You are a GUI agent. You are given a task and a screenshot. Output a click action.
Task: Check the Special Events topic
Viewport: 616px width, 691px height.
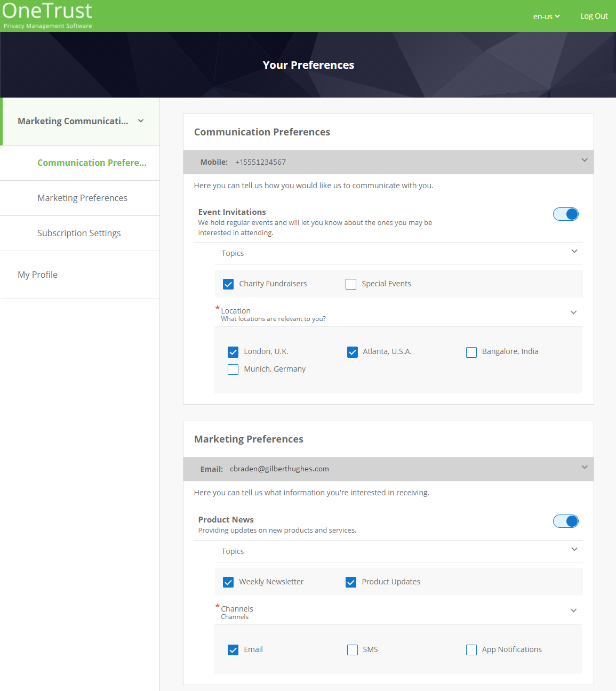coord(351,284)
